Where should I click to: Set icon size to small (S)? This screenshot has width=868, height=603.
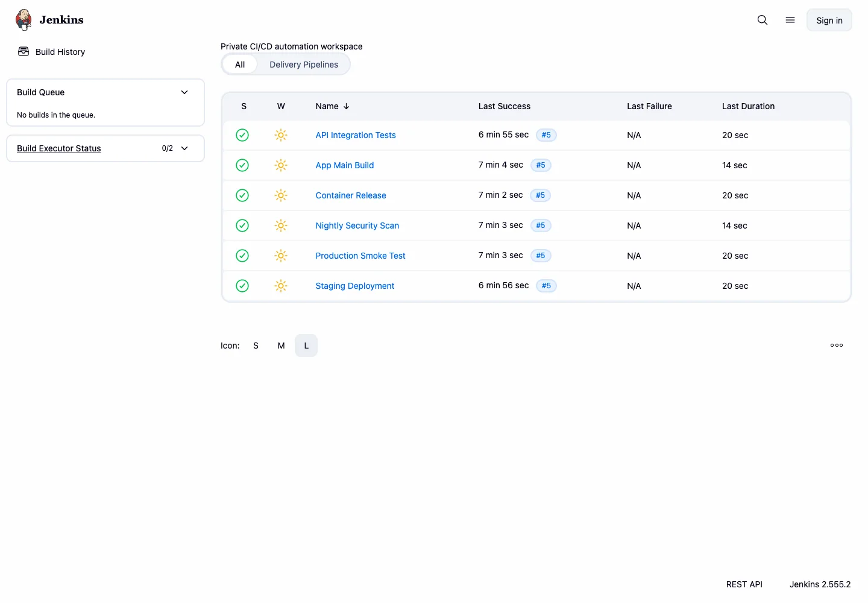click(256, 346)
